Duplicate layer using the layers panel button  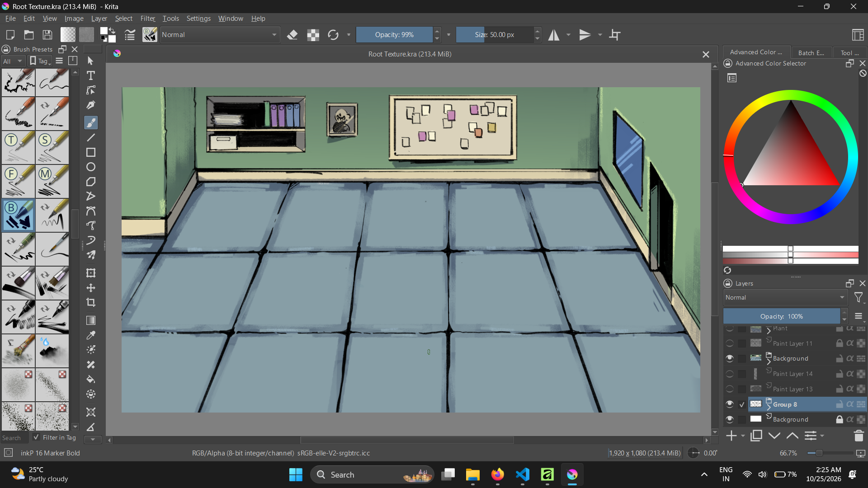(x=756, y=436)
